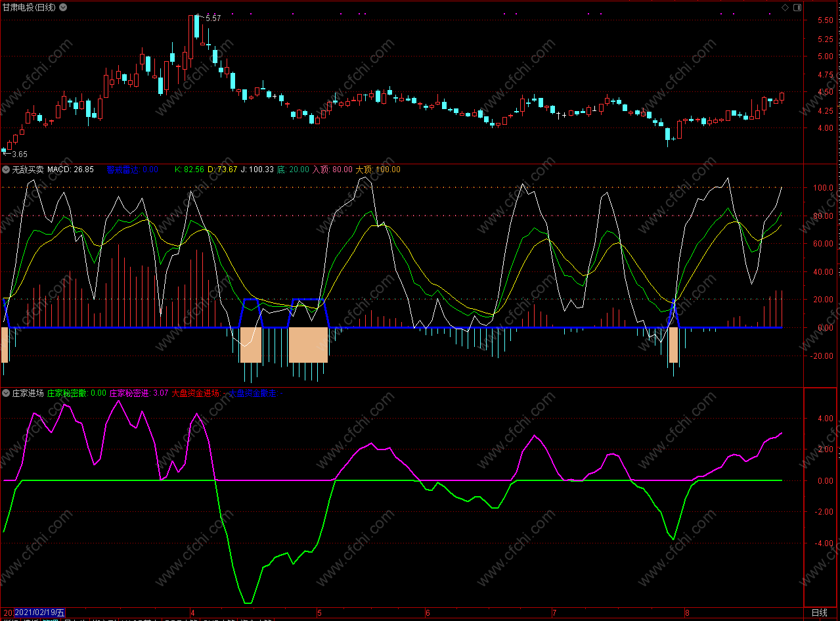The image size is (840, 621).
Task: Expand the 无敌买卖 indicator options arrow
Action: [x=6, y=170]
